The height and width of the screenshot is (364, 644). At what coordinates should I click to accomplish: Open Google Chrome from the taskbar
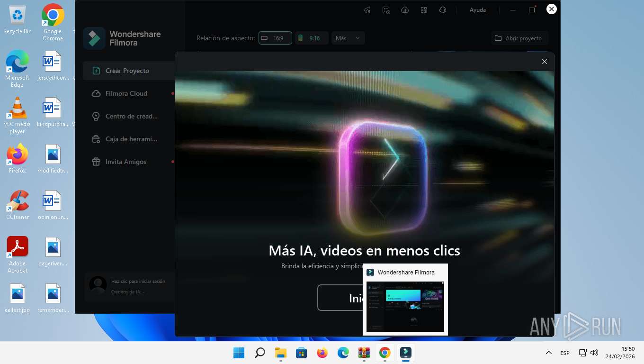(385, 353)
